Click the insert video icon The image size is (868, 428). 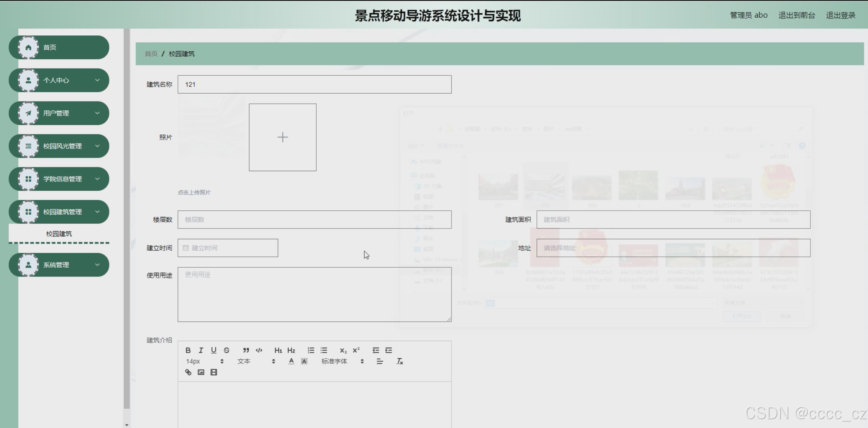click(214, 372)
